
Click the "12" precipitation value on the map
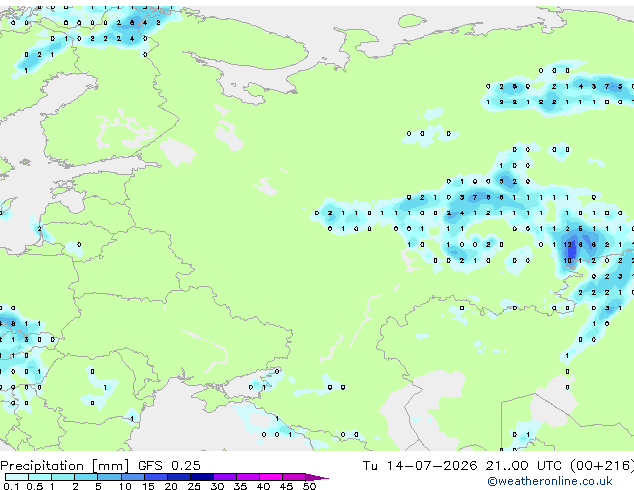[568, 245]
